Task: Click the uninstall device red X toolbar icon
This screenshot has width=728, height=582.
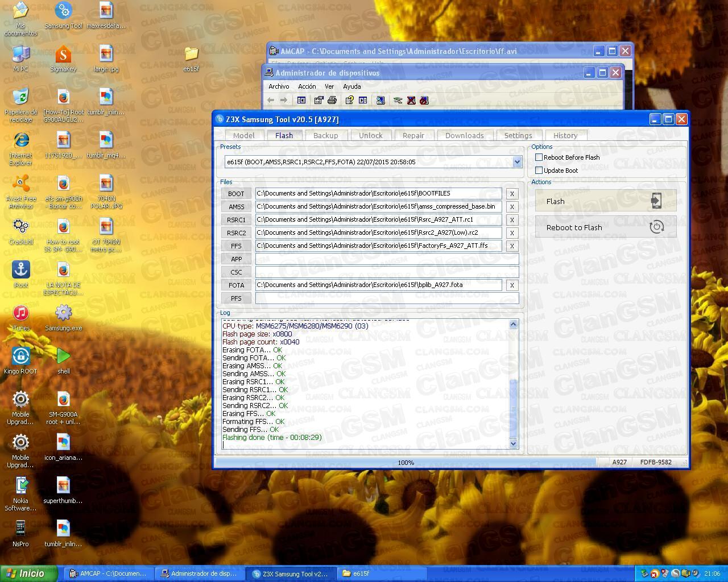Action: coord(411,100)
